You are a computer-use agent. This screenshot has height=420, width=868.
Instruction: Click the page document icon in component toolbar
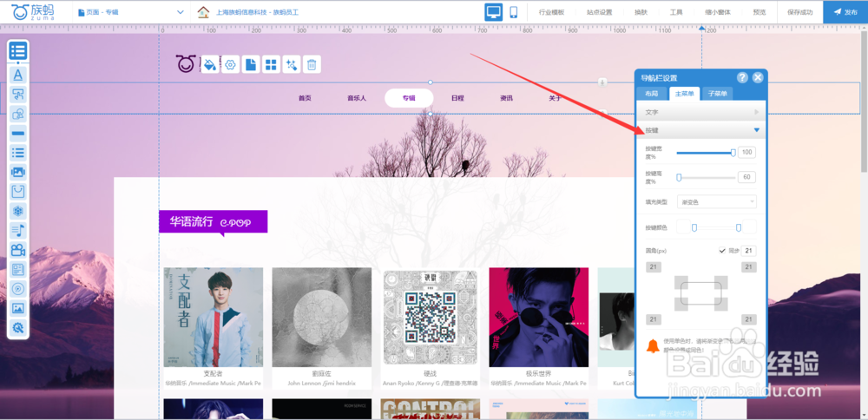click(x=251, y=64)
